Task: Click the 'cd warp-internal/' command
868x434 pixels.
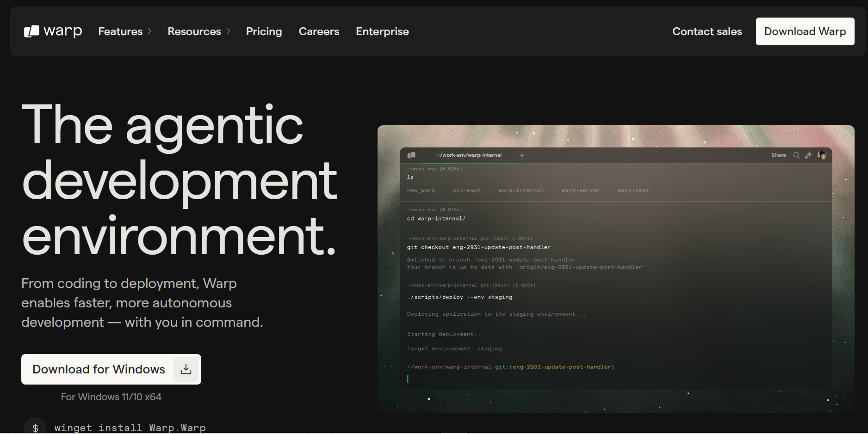Action: click(x=436, y=219)
